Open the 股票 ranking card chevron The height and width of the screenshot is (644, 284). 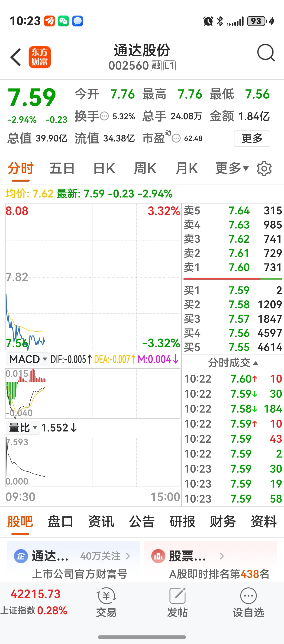pyautogui.click(x=222, y=556)
